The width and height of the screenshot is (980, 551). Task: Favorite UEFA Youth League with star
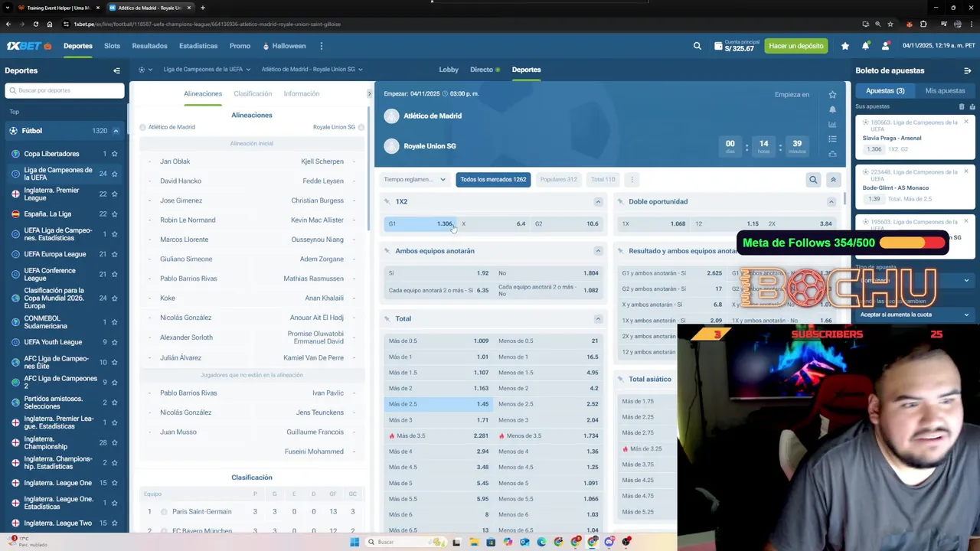coord(114,342)
